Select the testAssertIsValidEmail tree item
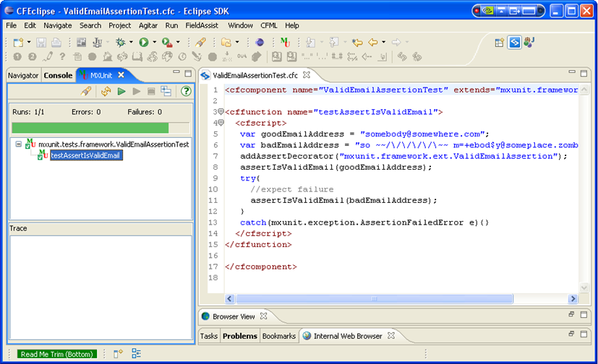 coord(86,155)
